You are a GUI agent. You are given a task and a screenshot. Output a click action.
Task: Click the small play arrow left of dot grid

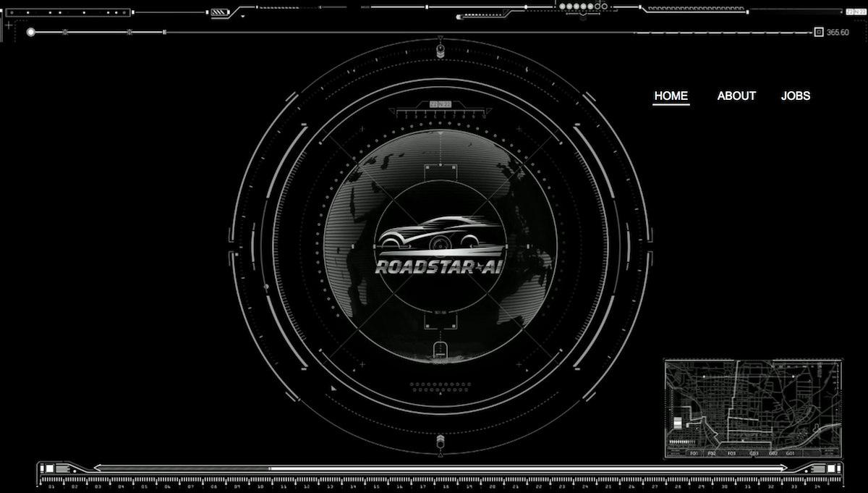coord(333,389)
